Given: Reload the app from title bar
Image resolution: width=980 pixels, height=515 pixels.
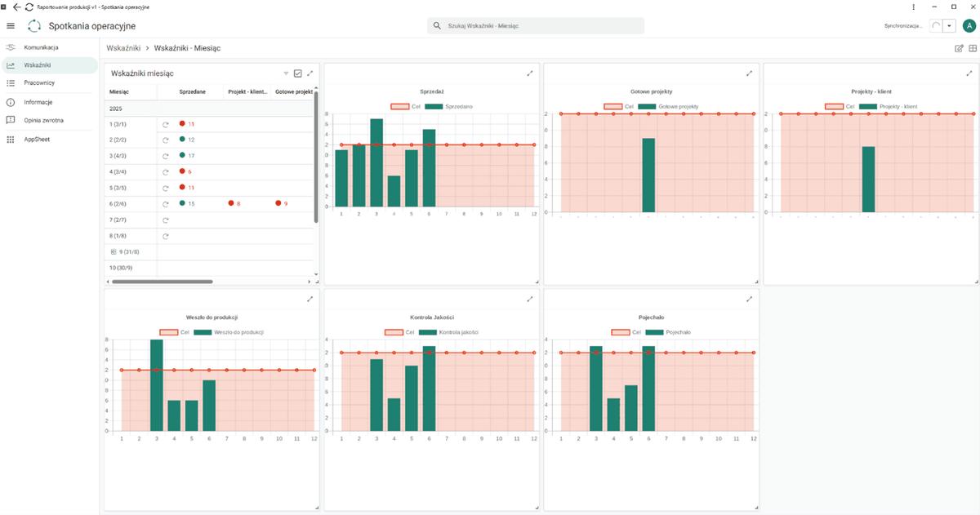Looking at the screenshot, I should [x=29, y=6].
